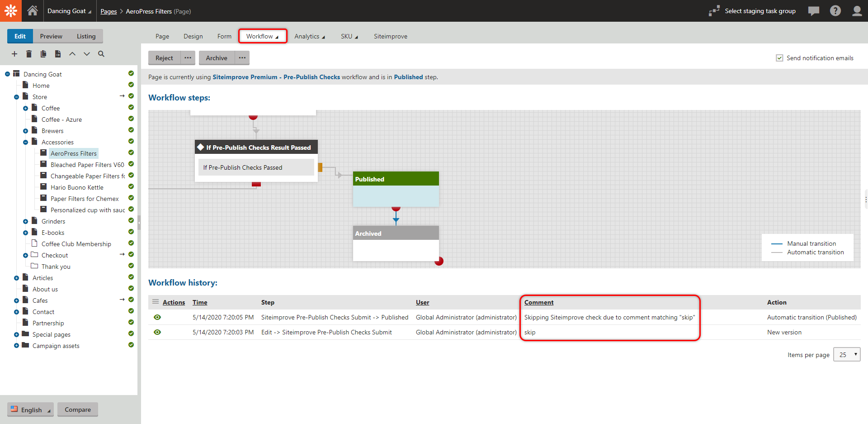Open Items per page dropdown
The width and height of the screenshot is (868, 424).
coord(847,355)
